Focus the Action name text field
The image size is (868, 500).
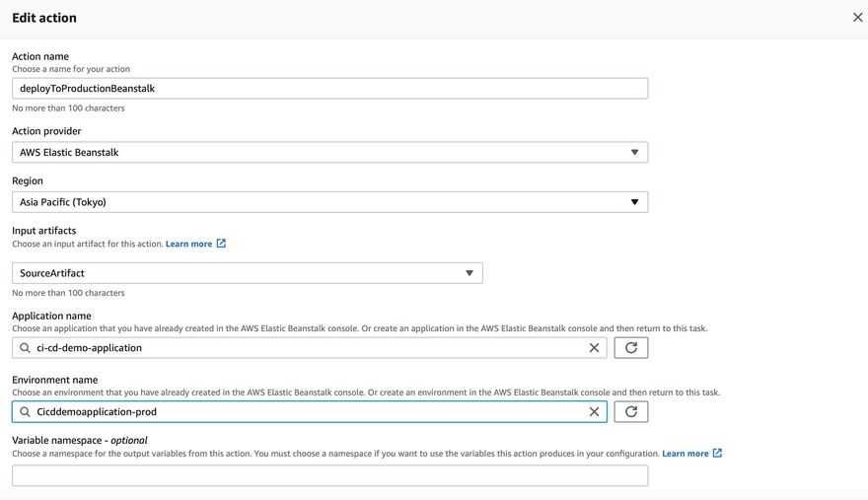[x=329, y=89]
